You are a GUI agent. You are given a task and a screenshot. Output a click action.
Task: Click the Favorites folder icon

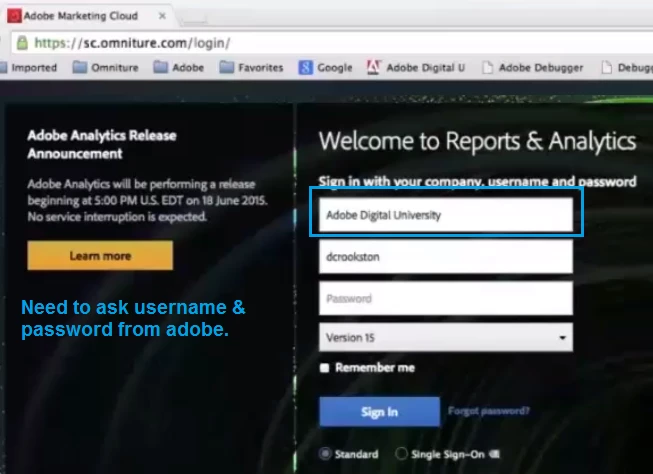(x=227, y=67)
